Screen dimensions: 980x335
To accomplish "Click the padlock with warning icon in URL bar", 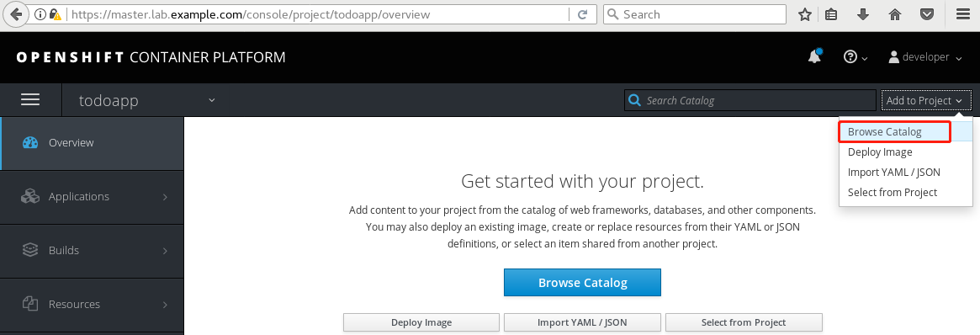I will pyautogui.click(x=56, y=14).
